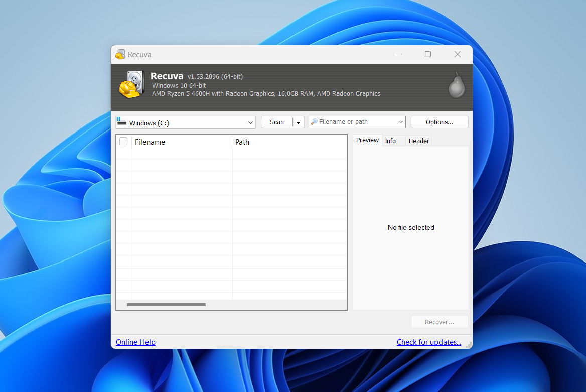Sort by the Path column header
This screenshot has width=586, height=392.
pos(289,142)
